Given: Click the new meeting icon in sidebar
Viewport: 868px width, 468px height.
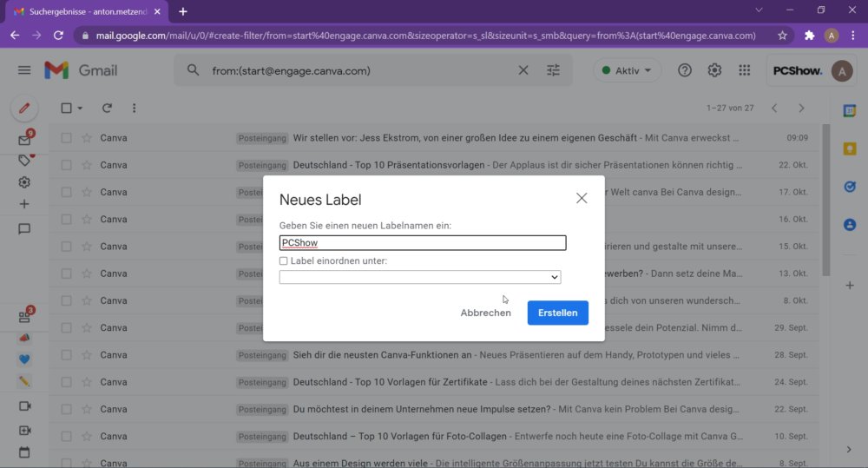Looking at the screenshot, I should coord(24,431).
